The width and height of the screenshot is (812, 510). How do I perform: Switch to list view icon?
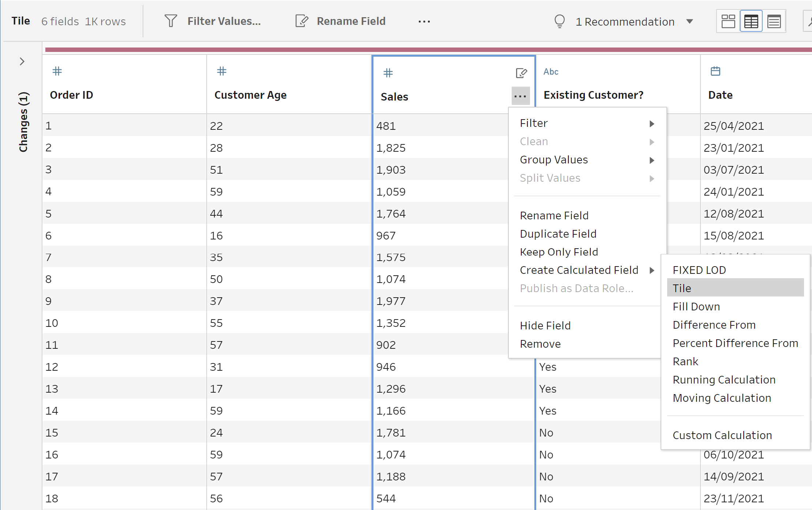pos(774,21)
